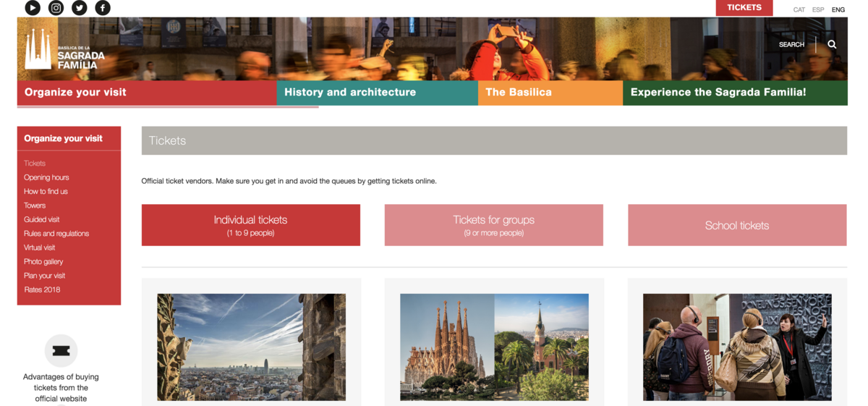Click the search magnifying glass icon
This screenshot has width=868, height=406.
point(832,44)
